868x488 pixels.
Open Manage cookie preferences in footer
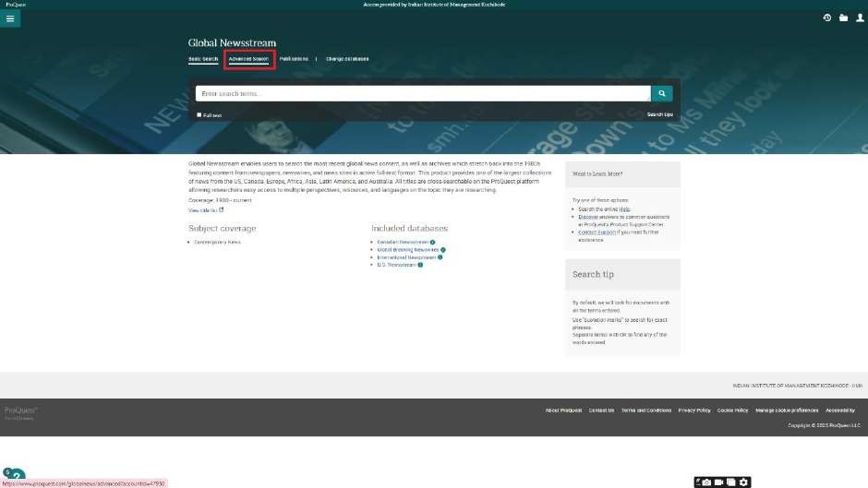787,410
